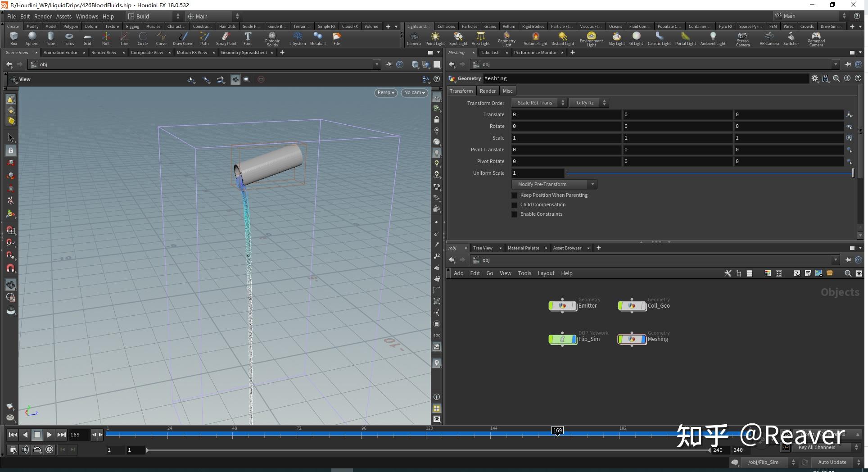Select the Spray Paint tool
868x472 pixels.
coord(226,38)
